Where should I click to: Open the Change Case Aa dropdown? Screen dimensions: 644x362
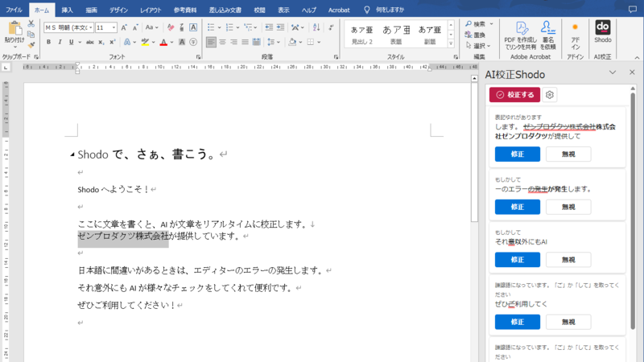coord(150,27)
